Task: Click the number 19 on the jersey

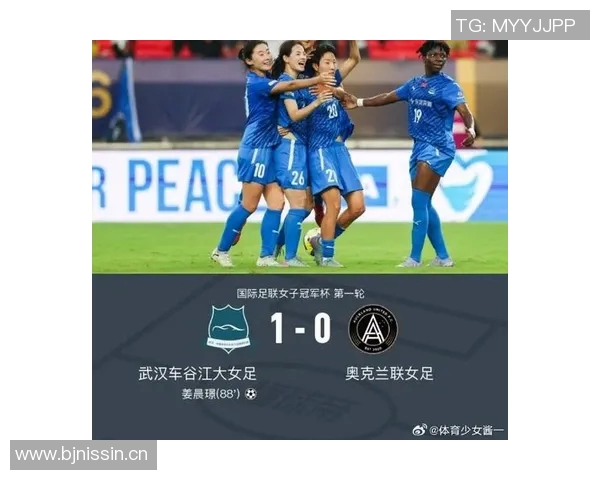Action: click(x=417, y=115)
